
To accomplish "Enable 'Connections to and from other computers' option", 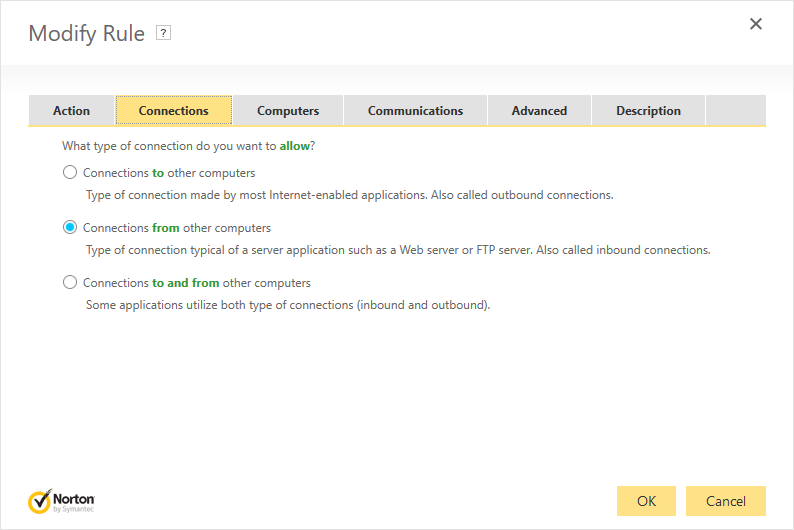I will point(70,282).
